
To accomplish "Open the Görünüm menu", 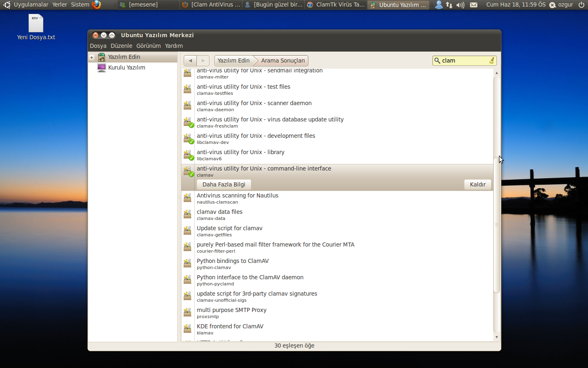I will (x=149, y=46).
